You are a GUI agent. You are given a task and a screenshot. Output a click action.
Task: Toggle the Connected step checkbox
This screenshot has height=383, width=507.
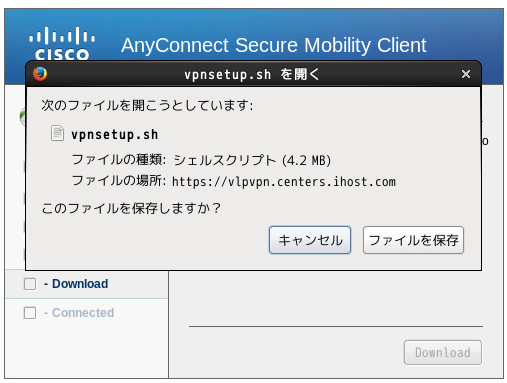pos(30,313)
